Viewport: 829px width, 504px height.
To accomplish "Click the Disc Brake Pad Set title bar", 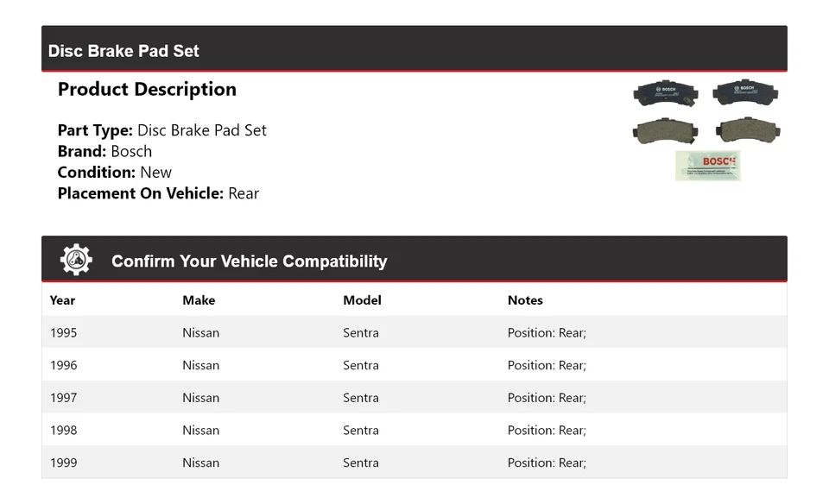I will point(123,51).
